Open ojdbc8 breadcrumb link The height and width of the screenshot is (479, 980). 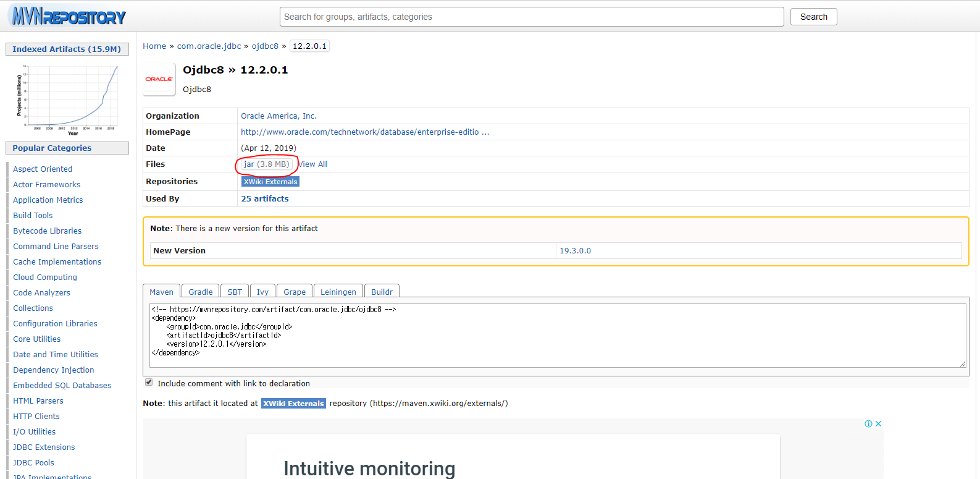(x=265, y=46)
